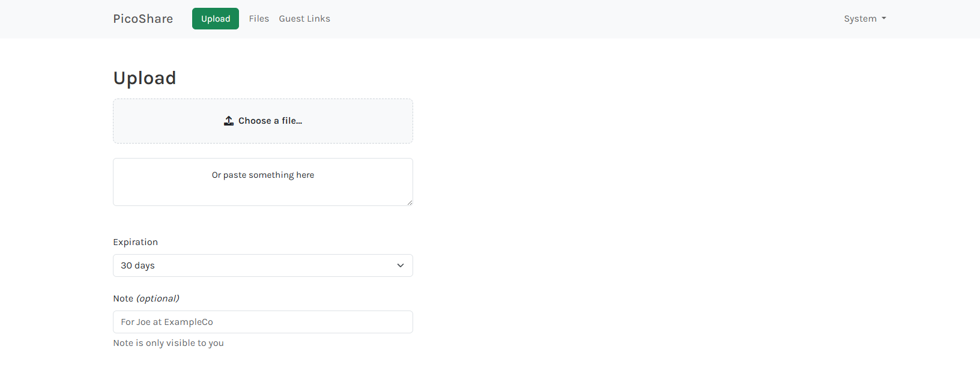This screenshot has height=391, width=980.
Task: Click the Note optional input field
Action: 263,322
